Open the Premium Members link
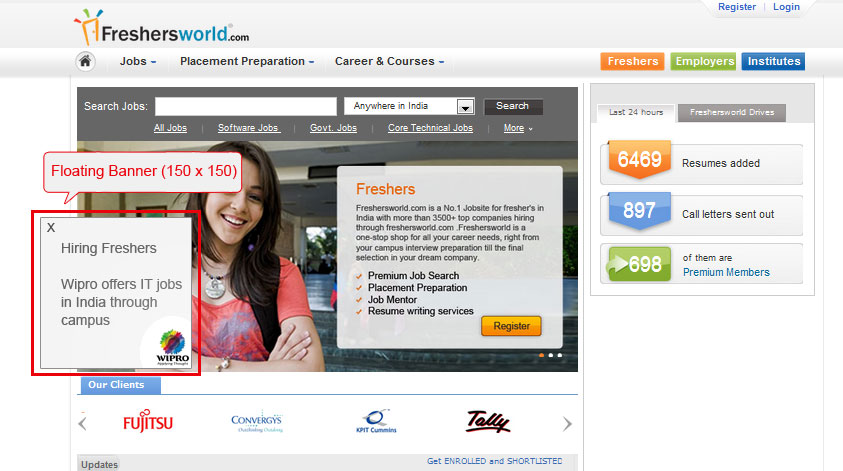The height and width of the screenshot is (471, 843). point(726,272)
